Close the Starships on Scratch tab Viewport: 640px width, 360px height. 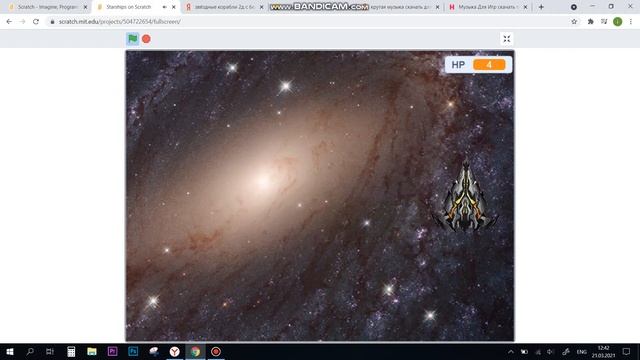click(174, 7)
